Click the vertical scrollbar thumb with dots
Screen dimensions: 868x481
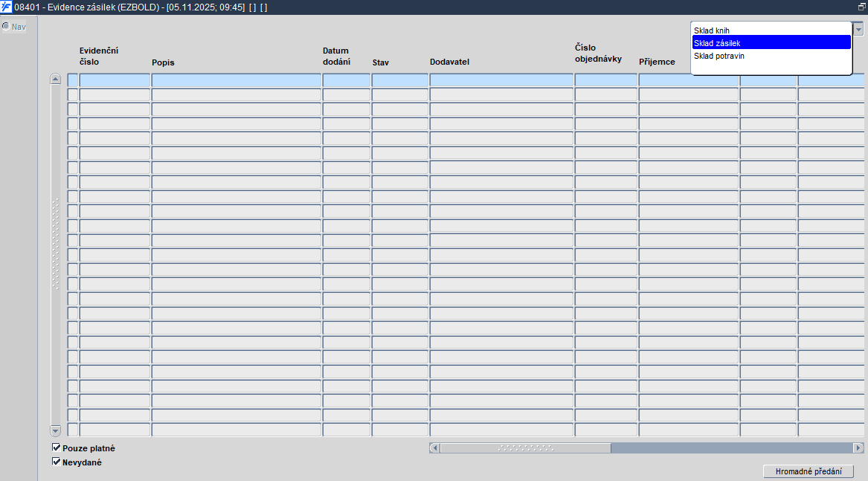[x=55, y=244]
